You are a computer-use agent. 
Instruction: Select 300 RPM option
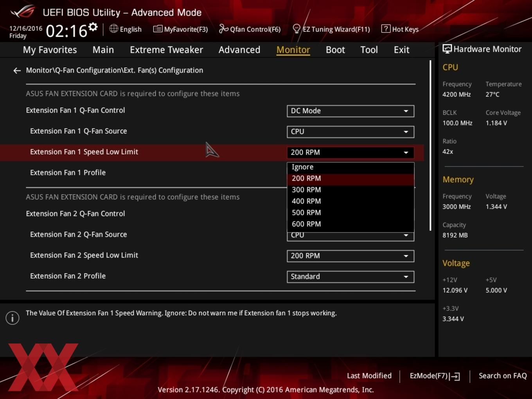[x=350, y=190]
